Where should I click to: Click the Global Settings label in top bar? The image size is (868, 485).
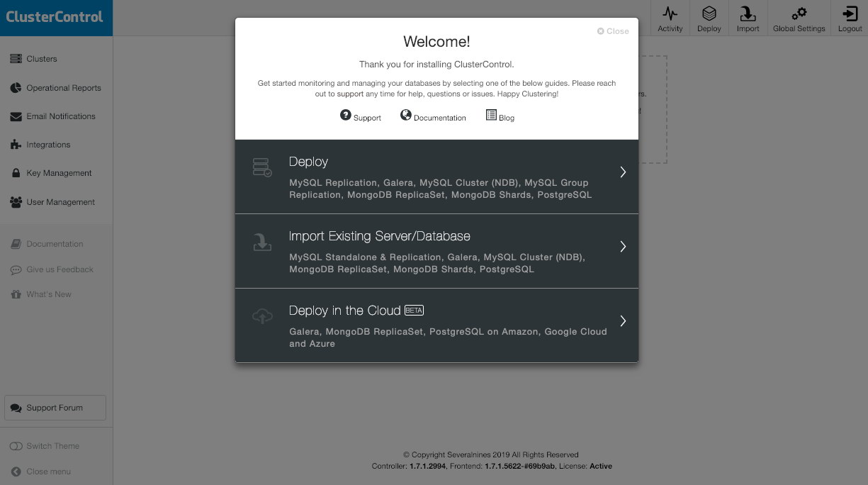tap(799, 29)
